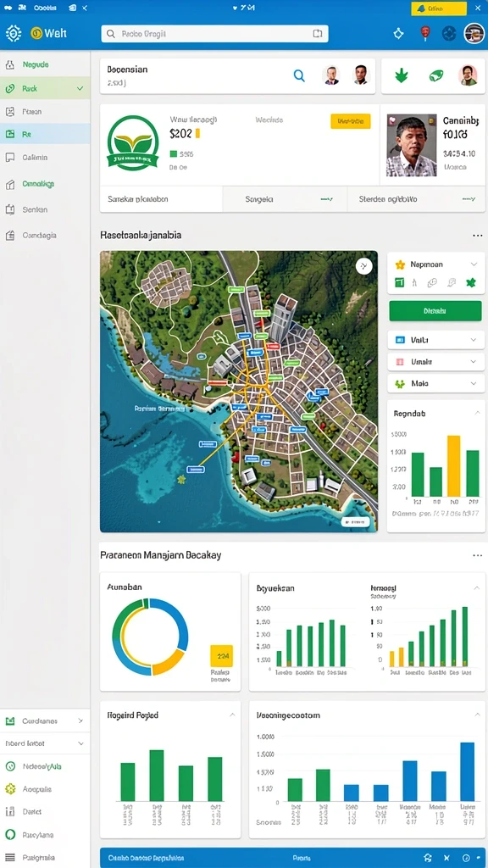This screenshot has width=488, height=868.
Task: Click the crosshair target icon in header
Action: coord(398,34)
